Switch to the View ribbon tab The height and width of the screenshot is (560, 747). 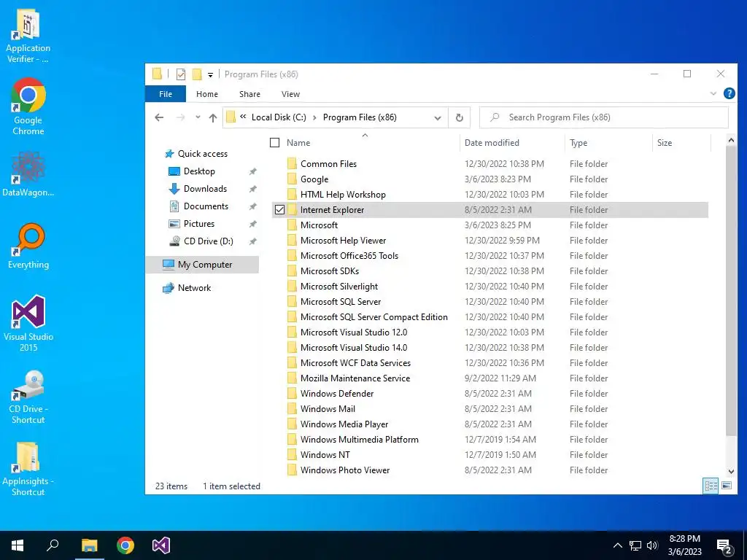click(290, 94)
